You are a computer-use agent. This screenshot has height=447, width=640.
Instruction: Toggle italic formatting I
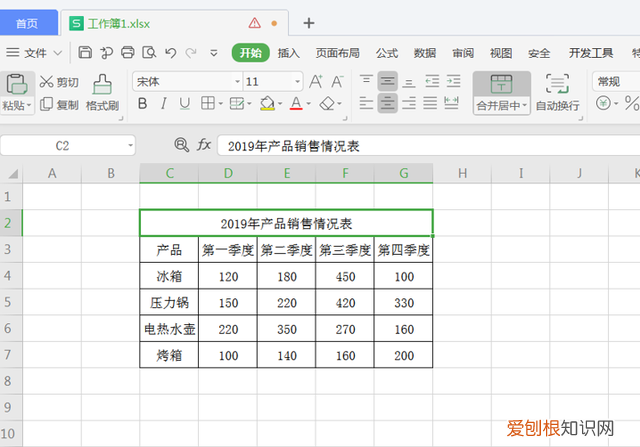coord(164,104)
